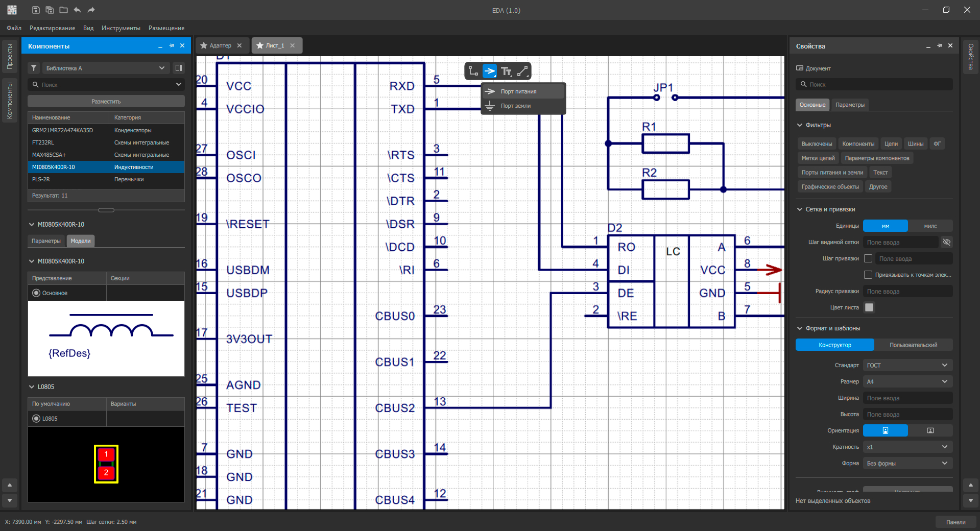Pin the Свойства panel
The height and width of the screenshot is (531, 980).
pyautogui.click(x=940, y=46)
